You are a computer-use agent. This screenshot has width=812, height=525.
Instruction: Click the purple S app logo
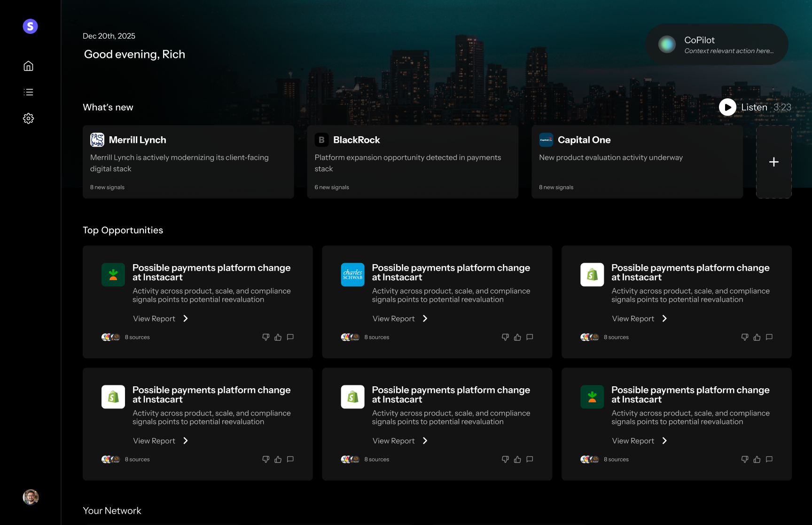coord(30,26)
